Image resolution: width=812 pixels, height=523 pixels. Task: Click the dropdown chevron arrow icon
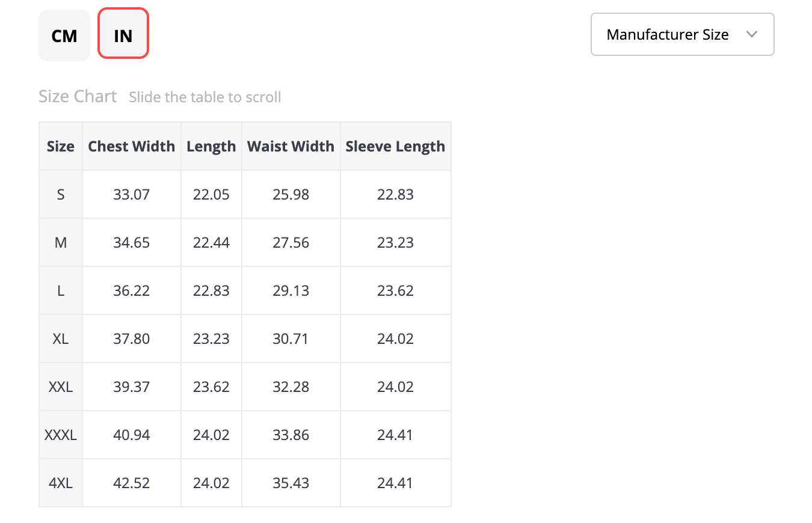(751, 34)
